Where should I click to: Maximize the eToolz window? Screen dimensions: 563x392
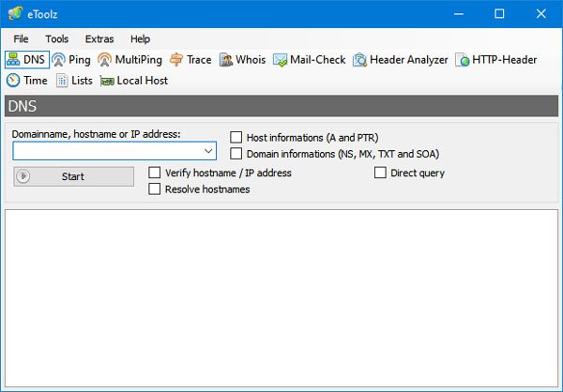pyautogui.click(x=499, y=14)
